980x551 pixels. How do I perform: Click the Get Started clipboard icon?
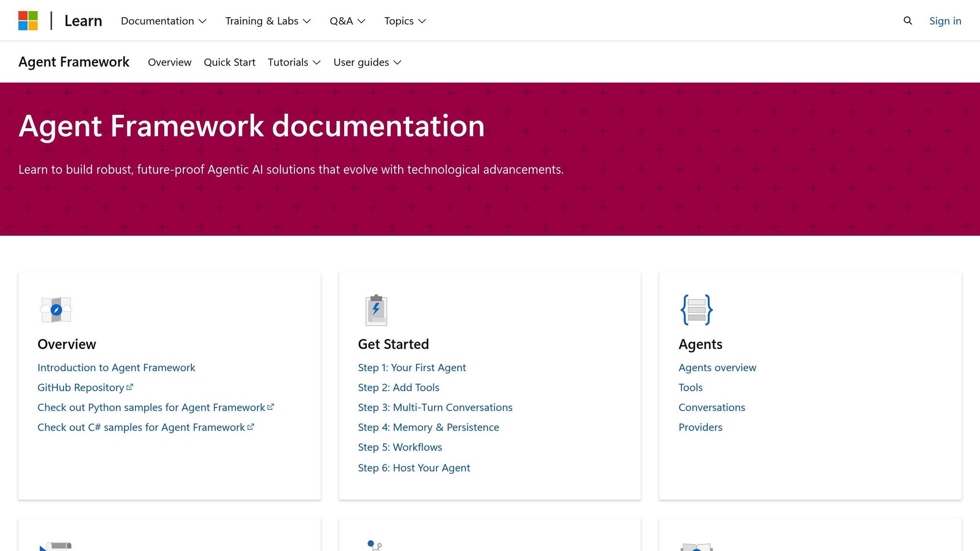[x=376, y=310]
